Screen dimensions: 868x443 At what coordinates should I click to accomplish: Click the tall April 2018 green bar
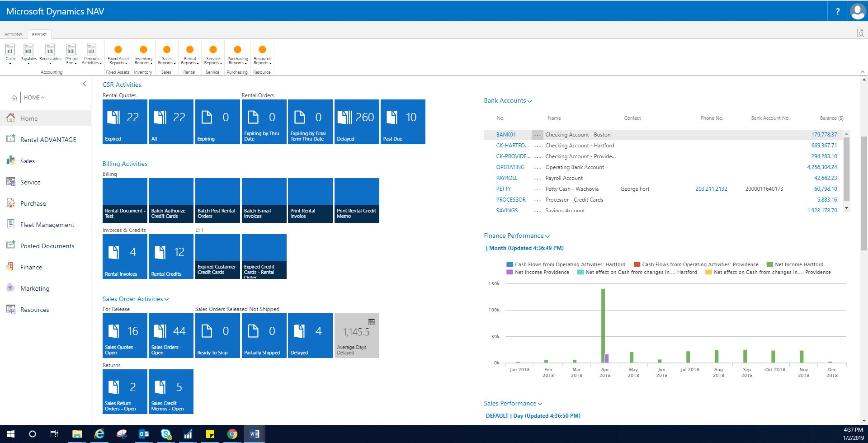tap(603, 325)
